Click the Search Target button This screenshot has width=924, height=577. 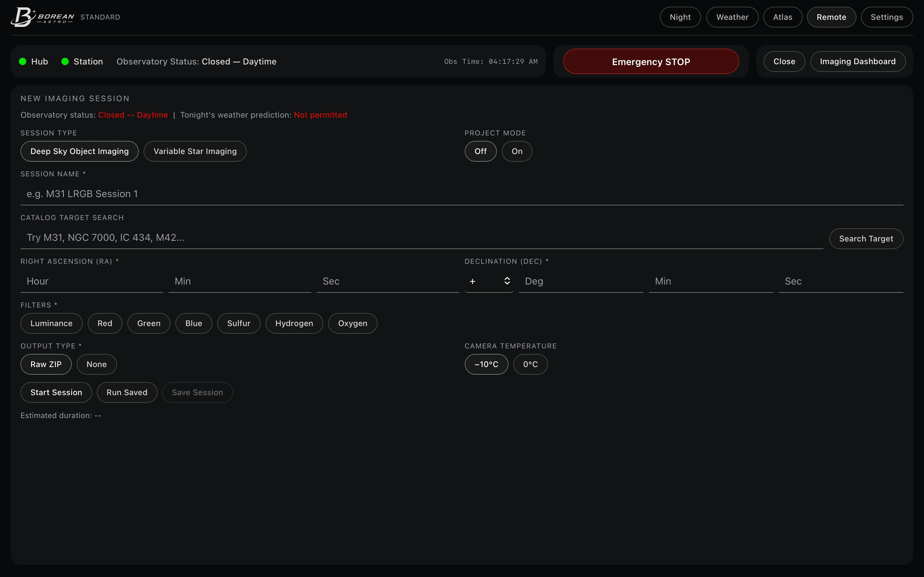point(866,239)
